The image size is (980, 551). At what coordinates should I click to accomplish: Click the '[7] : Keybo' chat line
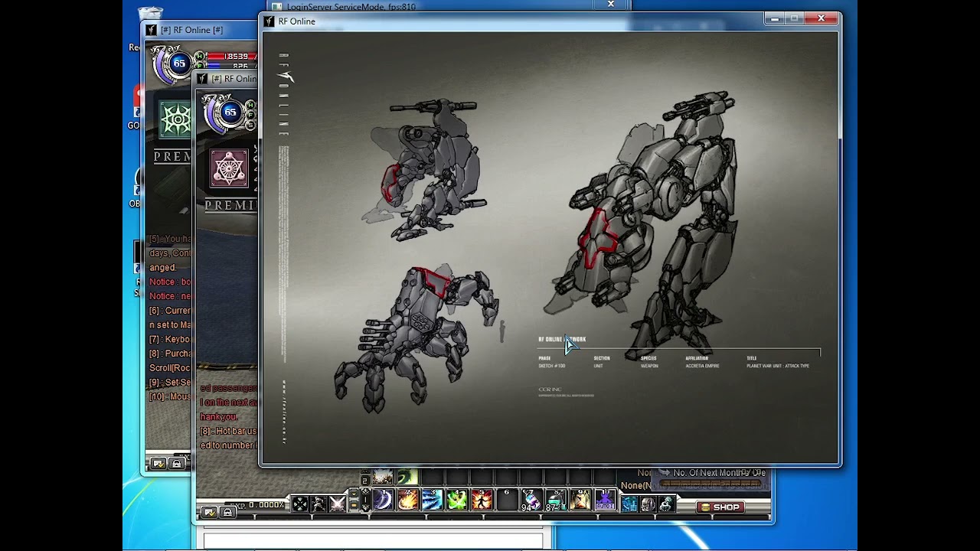coord(170,339)
